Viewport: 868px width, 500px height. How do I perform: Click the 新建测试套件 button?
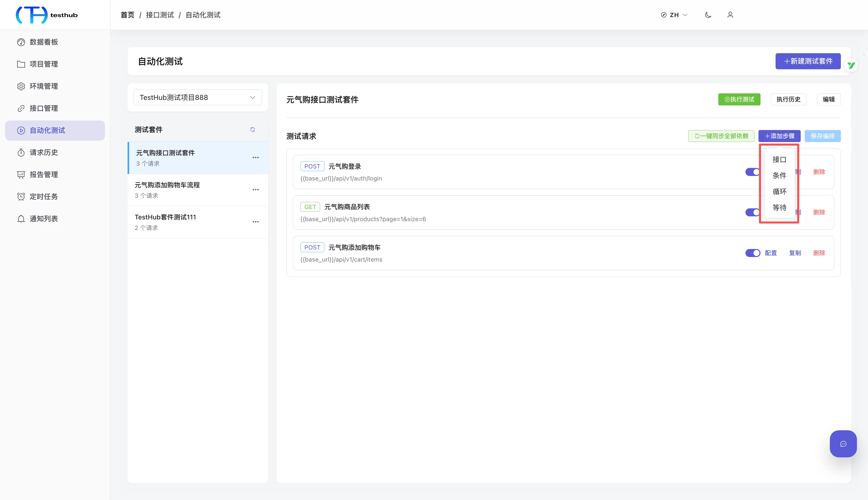coord(808,61)
